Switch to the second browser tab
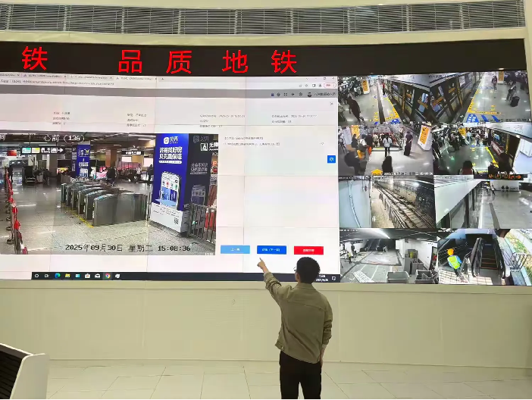532x400 pixels. click(45, 76)
